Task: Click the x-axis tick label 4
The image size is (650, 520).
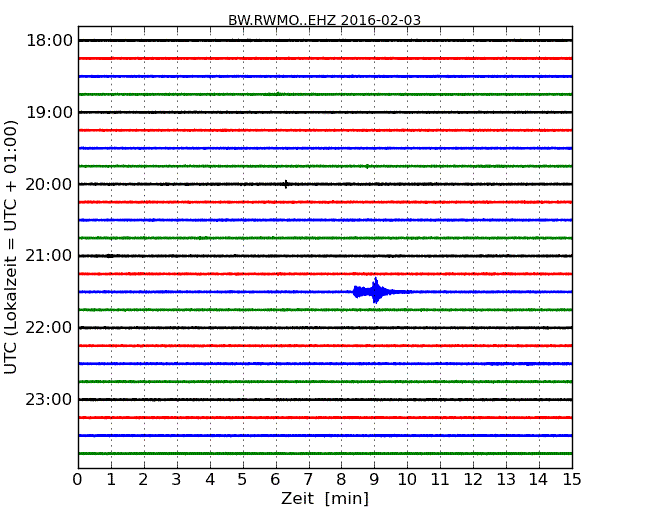Action: coord(210,480)
